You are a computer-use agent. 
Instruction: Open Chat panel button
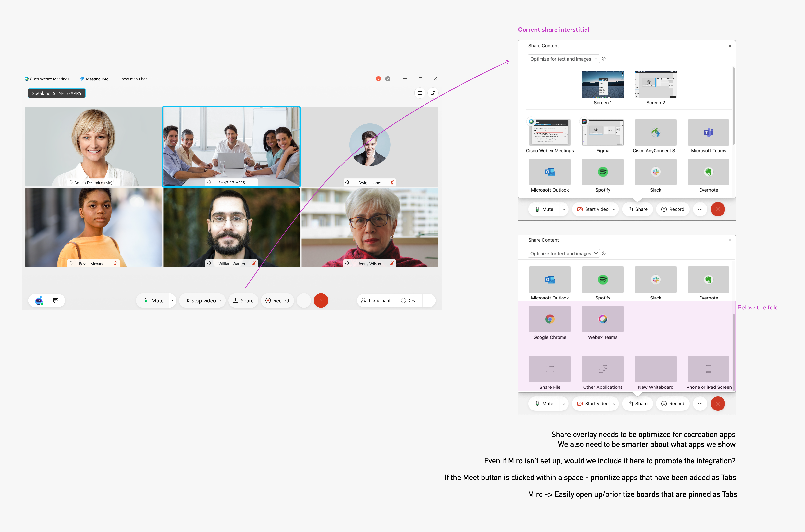409,301
